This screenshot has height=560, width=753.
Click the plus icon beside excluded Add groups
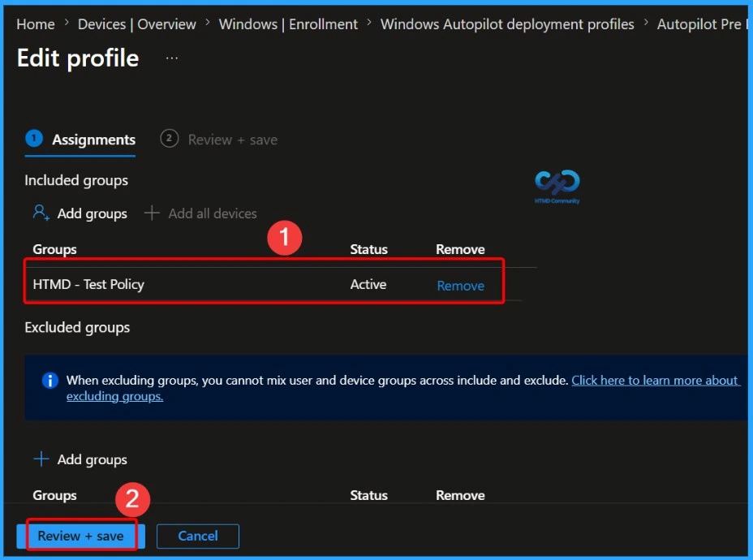click(x=41, y=459)
